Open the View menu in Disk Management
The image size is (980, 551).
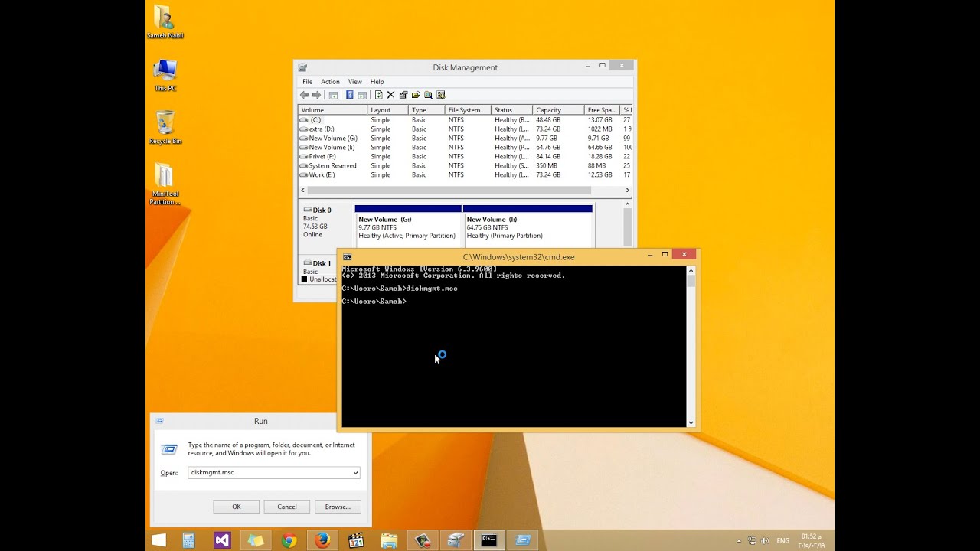click(355, 81)
